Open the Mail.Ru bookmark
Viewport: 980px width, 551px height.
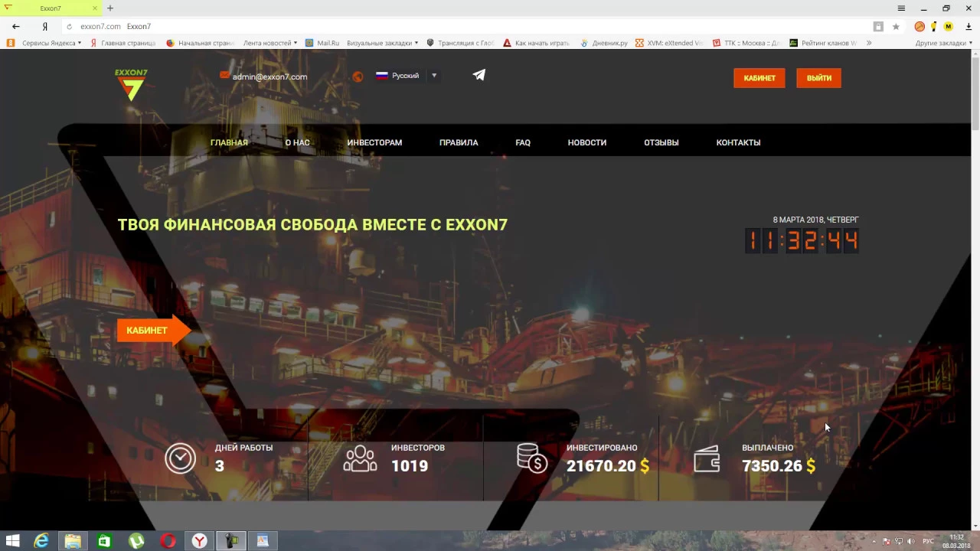[x=322, y=43]
